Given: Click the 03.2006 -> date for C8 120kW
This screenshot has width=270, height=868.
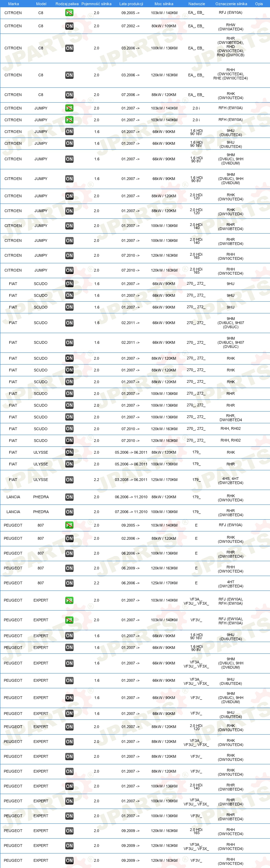Looking at the screenshot, I should (131, 75).
